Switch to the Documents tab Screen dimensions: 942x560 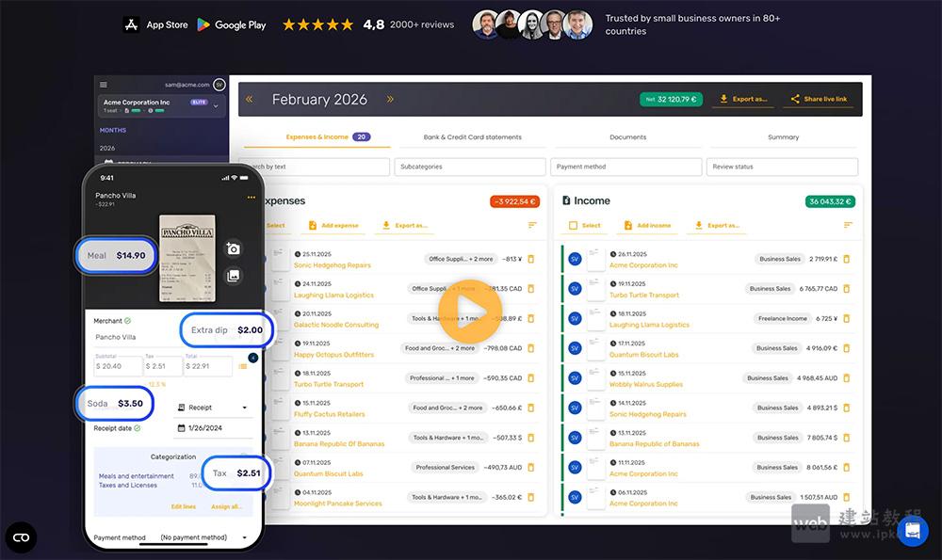click(629, 136)
